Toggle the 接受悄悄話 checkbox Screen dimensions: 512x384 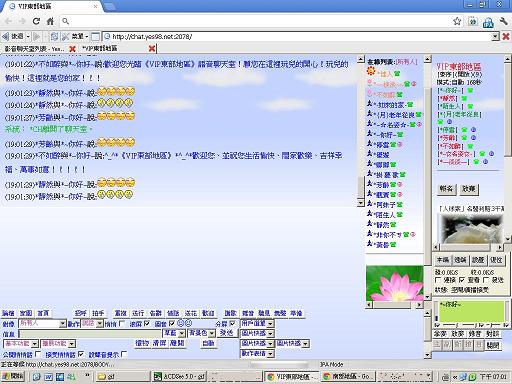81,354
